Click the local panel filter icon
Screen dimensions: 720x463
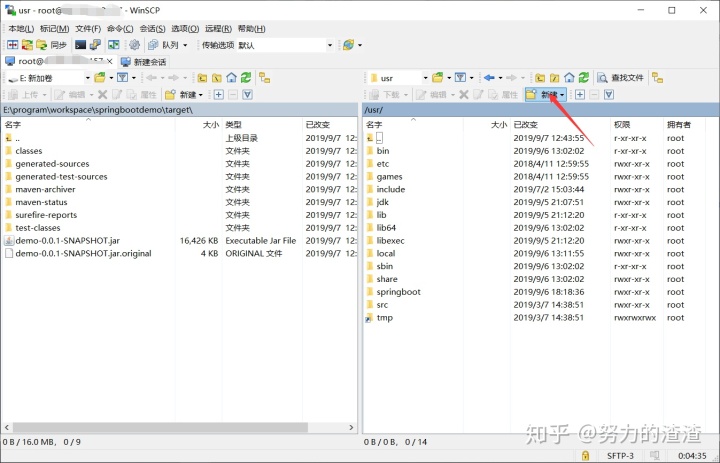123,78
